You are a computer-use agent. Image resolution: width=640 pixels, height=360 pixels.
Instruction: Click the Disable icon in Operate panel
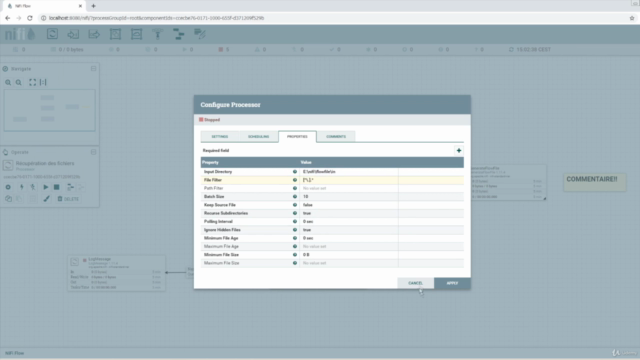33,187
